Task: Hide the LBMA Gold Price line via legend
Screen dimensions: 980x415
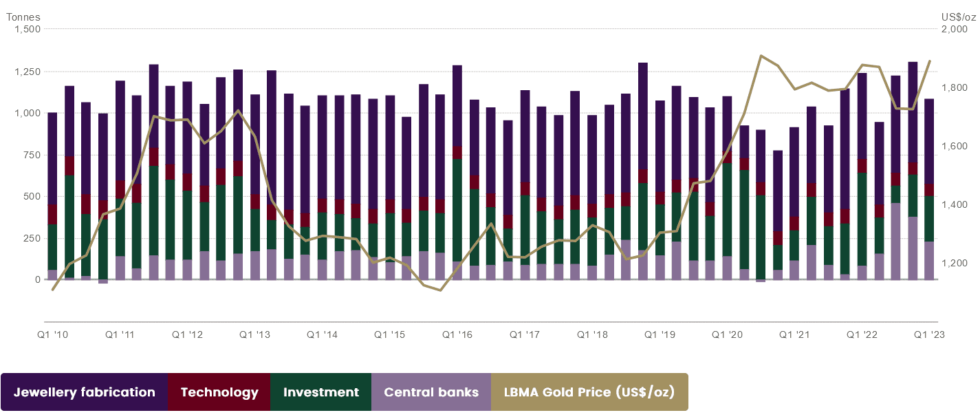Action: pyautogui.click(x=589, y=392)
